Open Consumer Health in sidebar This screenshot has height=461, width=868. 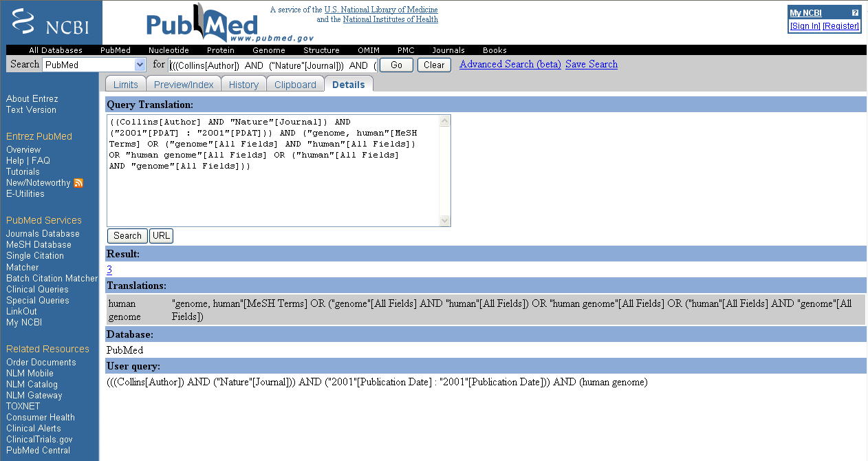pos(41,418)
